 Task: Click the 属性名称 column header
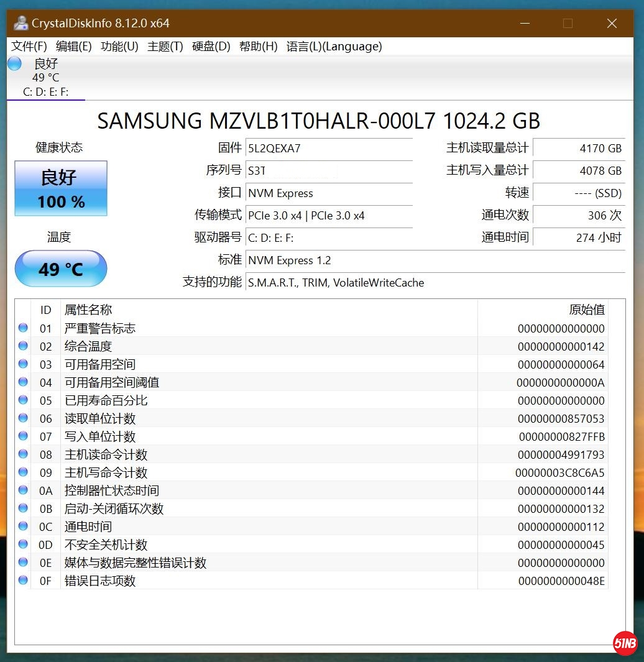click(88, 310)
